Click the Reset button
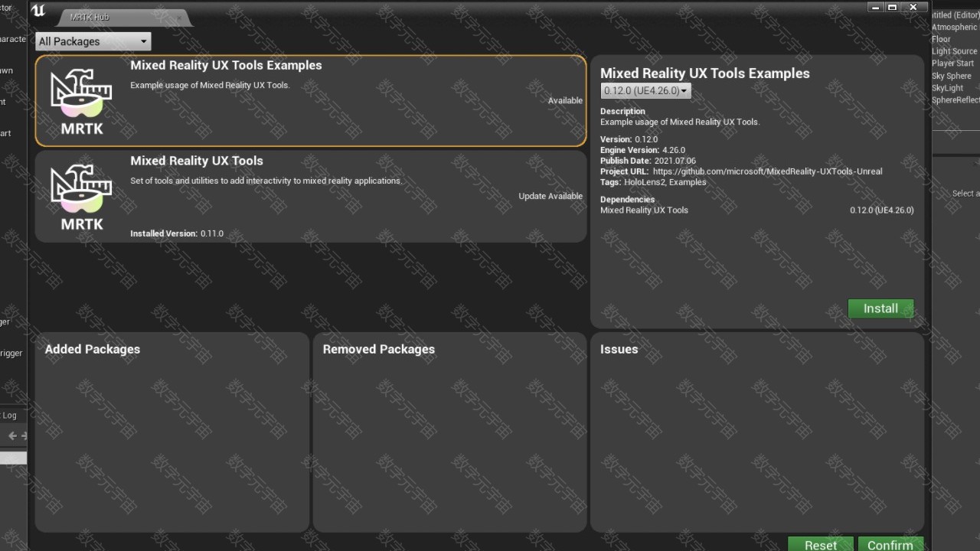Screen dimensions: 980x551 [820, 544]
